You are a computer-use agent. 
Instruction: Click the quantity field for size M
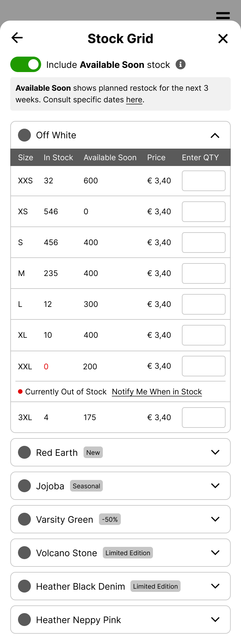click(x=203, y=273)
